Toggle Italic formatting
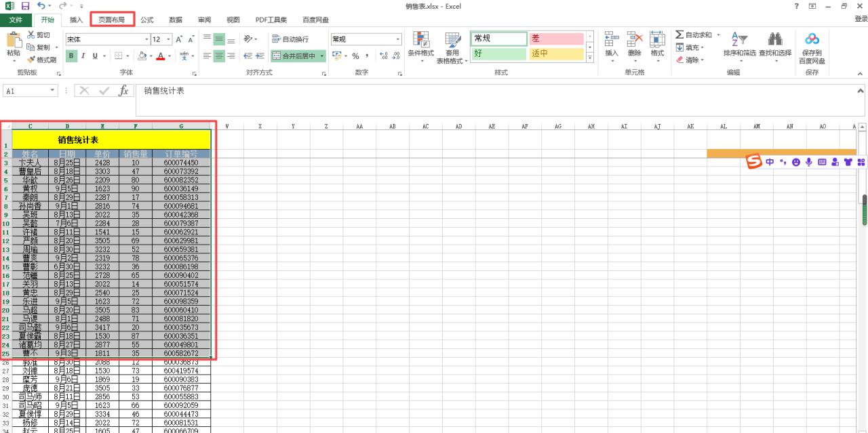This screenshot has width=868, height=433. 83,56
